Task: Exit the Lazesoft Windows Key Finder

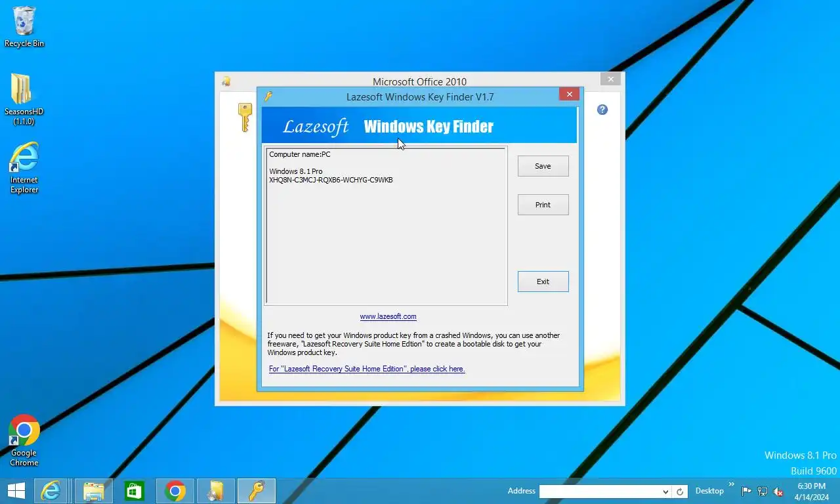Action: coord(543,282)
